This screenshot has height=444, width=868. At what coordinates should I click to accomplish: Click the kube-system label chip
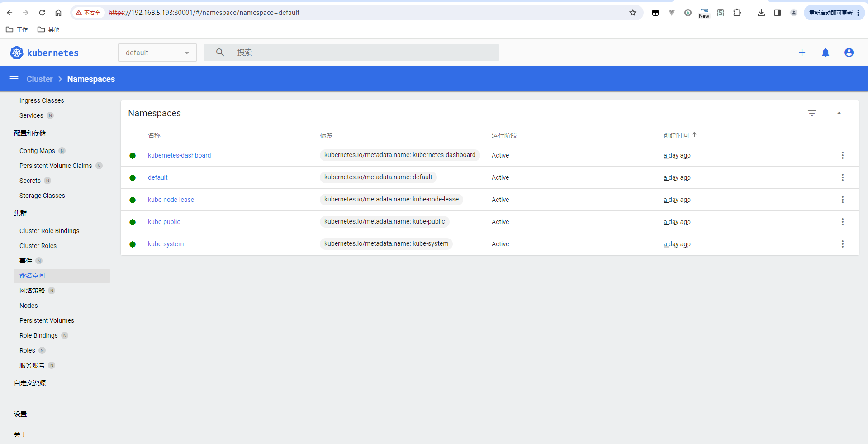click(386, 243)
